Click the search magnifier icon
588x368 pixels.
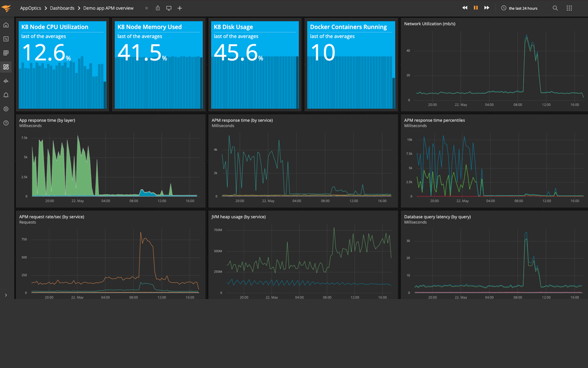(555, 8)
